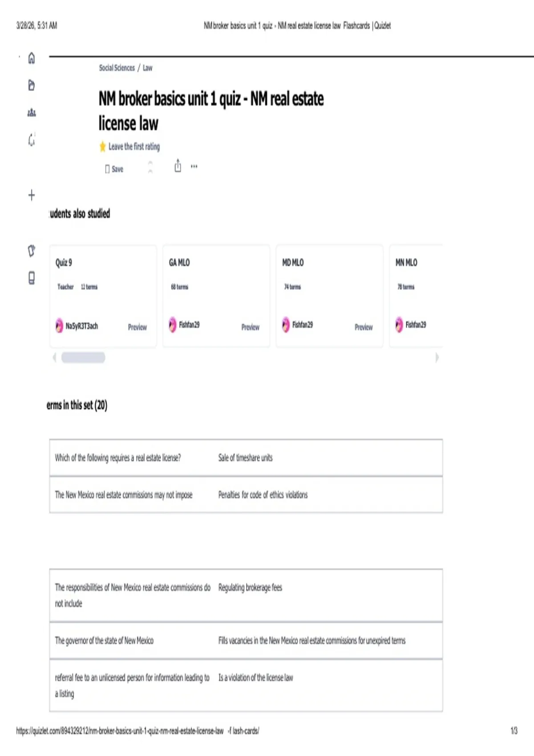Open the study groups sidebar icon
Image resolution: width=534 pixels, height=756 pixels.
click(x=32, y=113)
